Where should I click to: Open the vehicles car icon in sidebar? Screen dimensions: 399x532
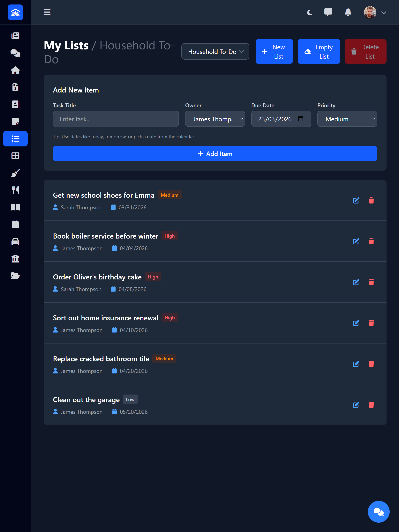pyautogui.click(x=15, y=241)
